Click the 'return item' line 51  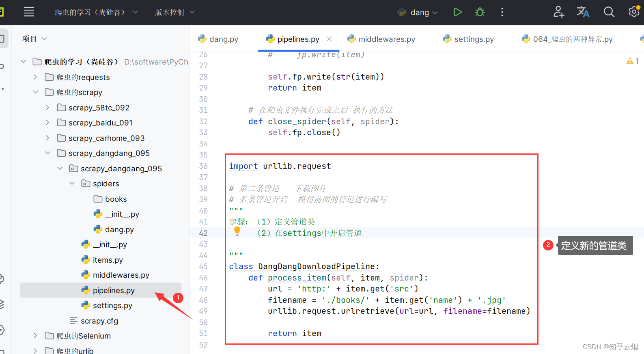(x=295, y=333)
